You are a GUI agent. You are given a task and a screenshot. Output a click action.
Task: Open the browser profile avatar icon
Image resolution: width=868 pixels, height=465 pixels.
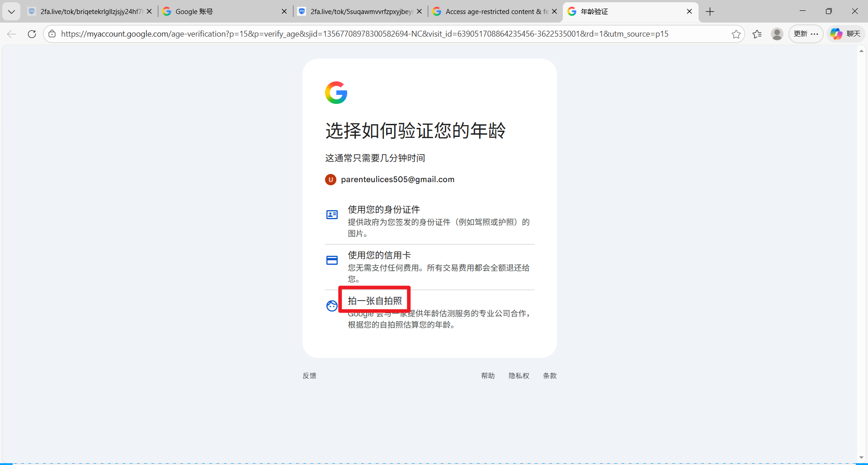click(777, 34)
